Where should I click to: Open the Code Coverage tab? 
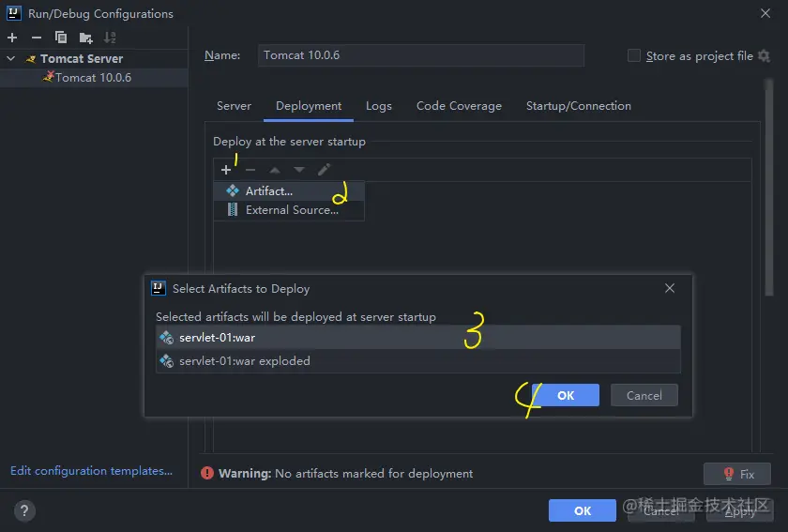tap(459, 106)
